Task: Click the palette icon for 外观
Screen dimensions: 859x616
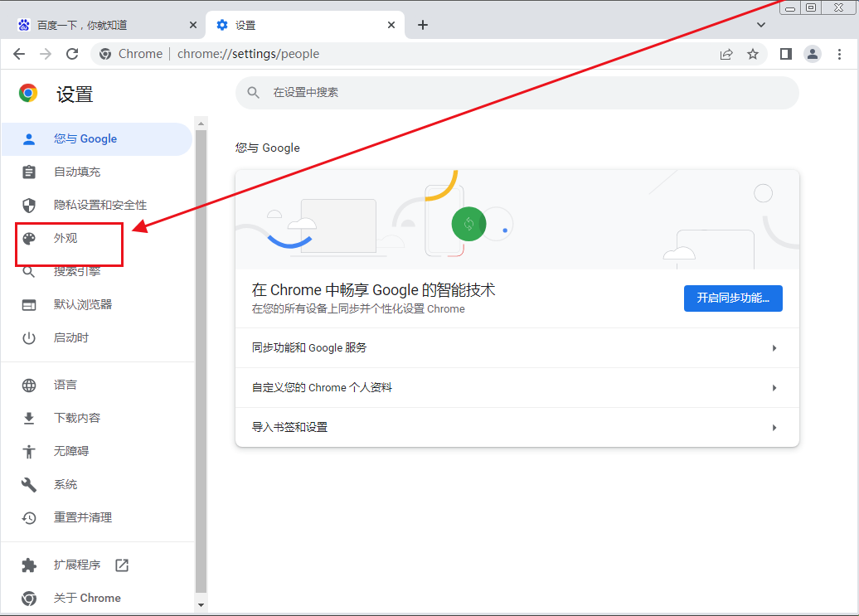Action: [x=29, y=238]
